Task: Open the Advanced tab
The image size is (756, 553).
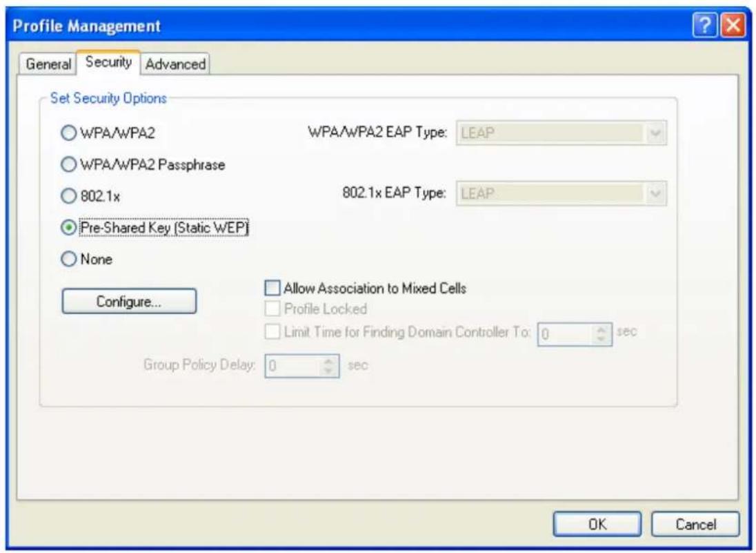Action: pos(175,64)
